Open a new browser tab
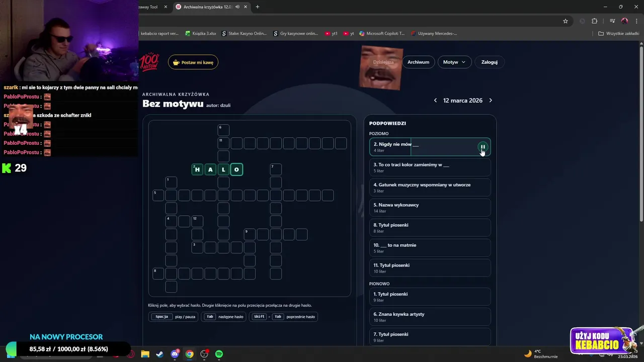Image resolution: width=644 pixels, height=362 pixels. click(x=258, y=7)
